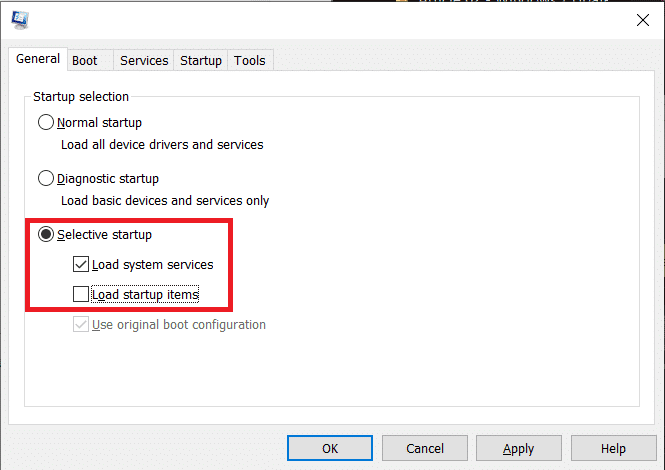The width and height of the screenshot is (665, 470).
Task: Click the Cancel button
Action: pos(425,449)
